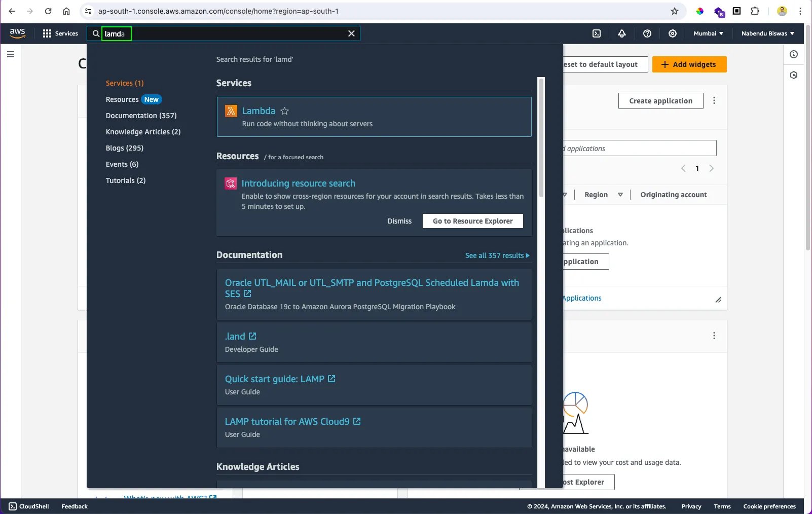The image size is (812, 514).
Task: Clear the search box with the X
Action: (x=351, y=33)
